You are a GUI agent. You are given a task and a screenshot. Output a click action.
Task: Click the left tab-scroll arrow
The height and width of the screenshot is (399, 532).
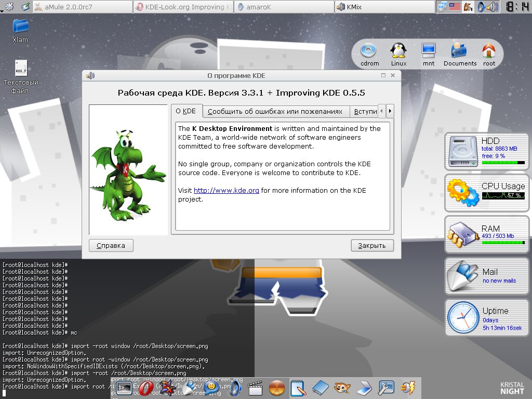point(382,111)
